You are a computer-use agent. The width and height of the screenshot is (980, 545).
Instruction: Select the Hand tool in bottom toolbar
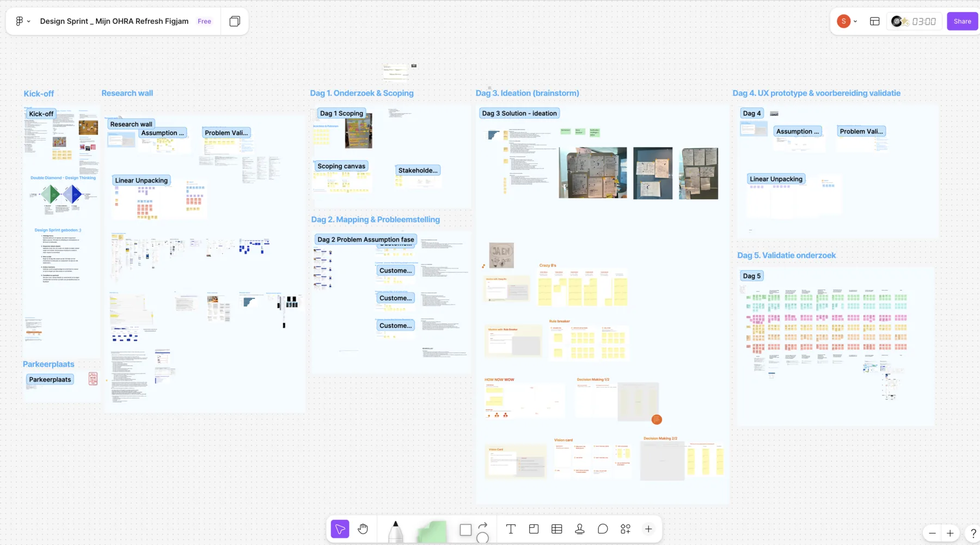pyautogui.click(x=363, y=529)
